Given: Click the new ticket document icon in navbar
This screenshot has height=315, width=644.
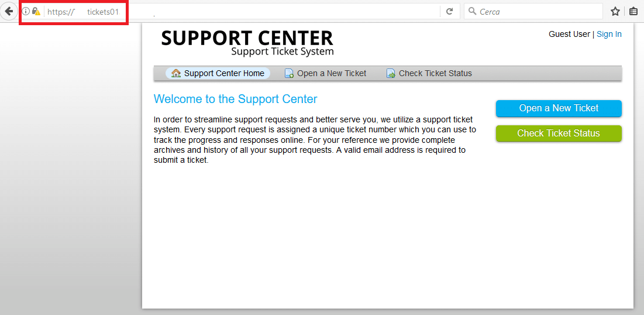Looking at the screenshot, I should pyautogui.click(x=289, y=74).
